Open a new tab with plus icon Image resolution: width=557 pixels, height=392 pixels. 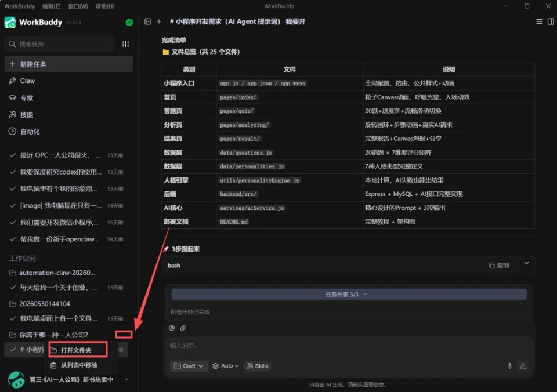click(159, 21)
